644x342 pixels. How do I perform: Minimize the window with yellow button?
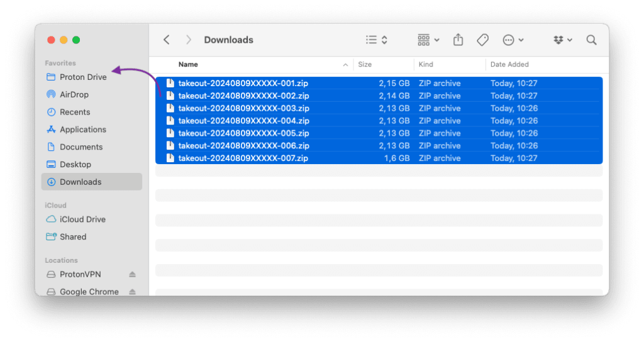pyautogui.click(x=64, y=40)
